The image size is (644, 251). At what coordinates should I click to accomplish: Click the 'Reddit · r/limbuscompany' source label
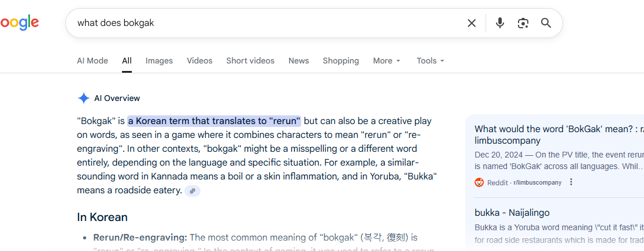(x=524, y=182)
